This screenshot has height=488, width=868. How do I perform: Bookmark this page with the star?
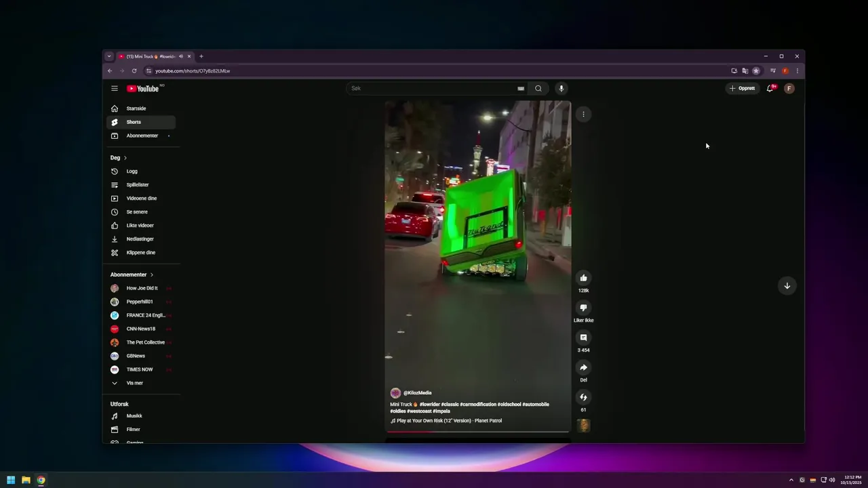[x=756, y=70]
